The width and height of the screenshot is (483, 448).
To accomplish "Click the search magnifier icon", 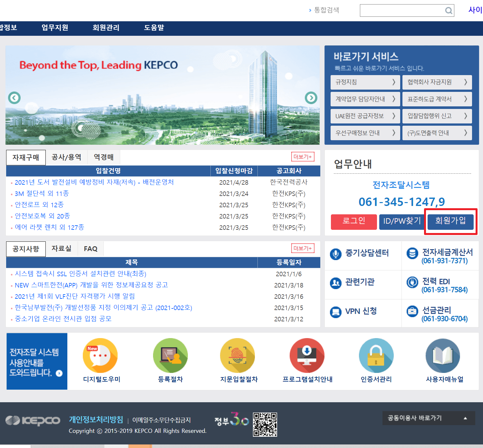I will tap(449, 11).
